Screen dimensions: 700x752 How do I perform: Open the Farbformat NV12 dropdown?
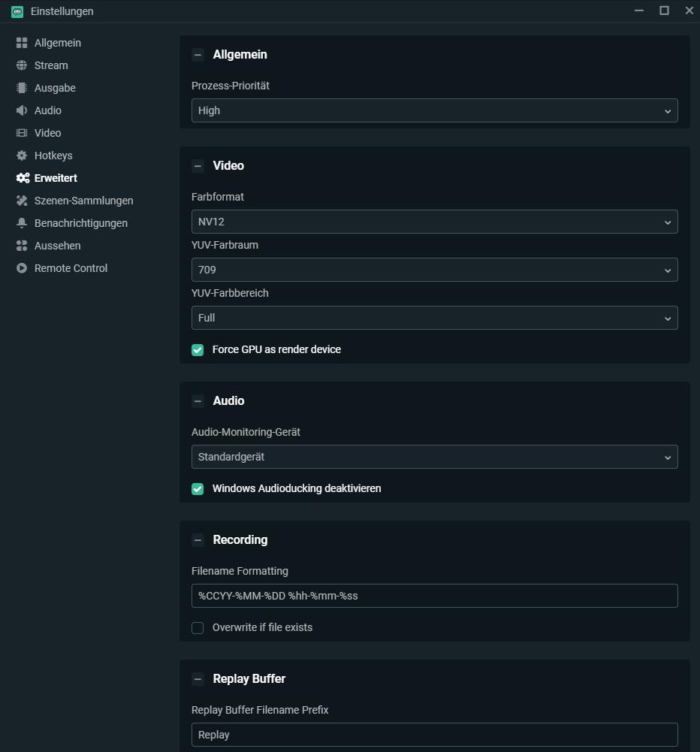click(x=434, y=222)
